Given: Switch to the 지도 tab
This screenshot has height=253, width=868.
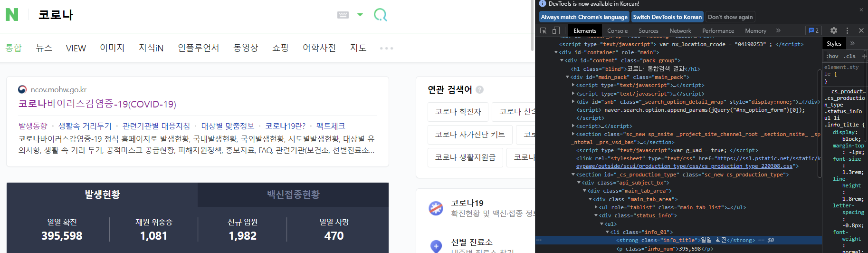Looking at the screenshot, I should pyautogui.click(x=358, y=48).
